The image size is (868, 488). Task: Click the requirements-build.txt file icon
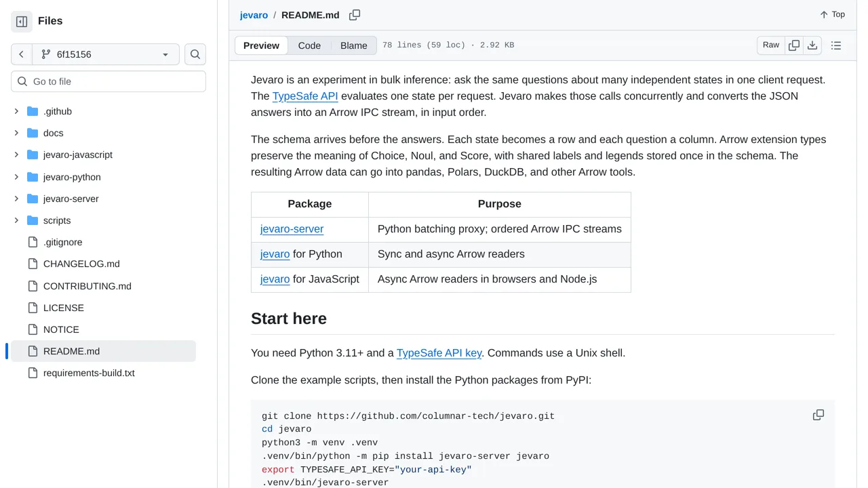point(33,373)
